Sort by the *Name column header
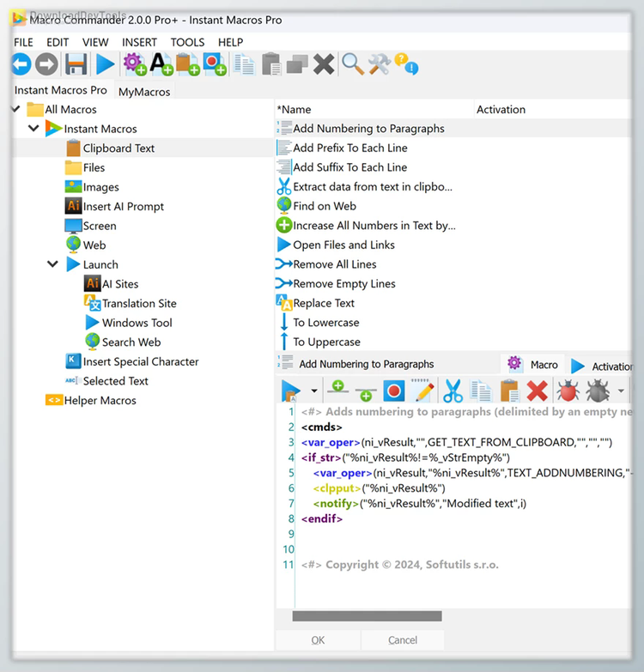Screen dimensions: 644x672 (374, 109)
